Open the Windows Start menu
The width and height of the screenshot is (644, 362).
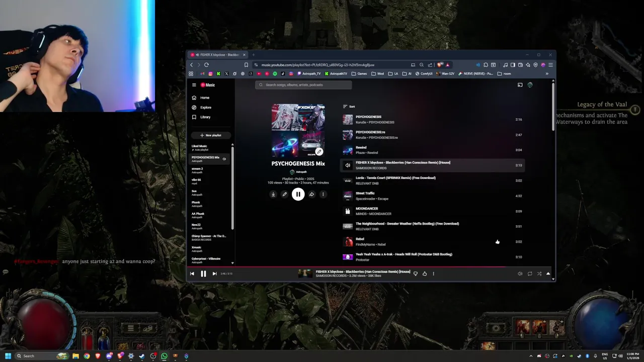click(x=8, y=356)
